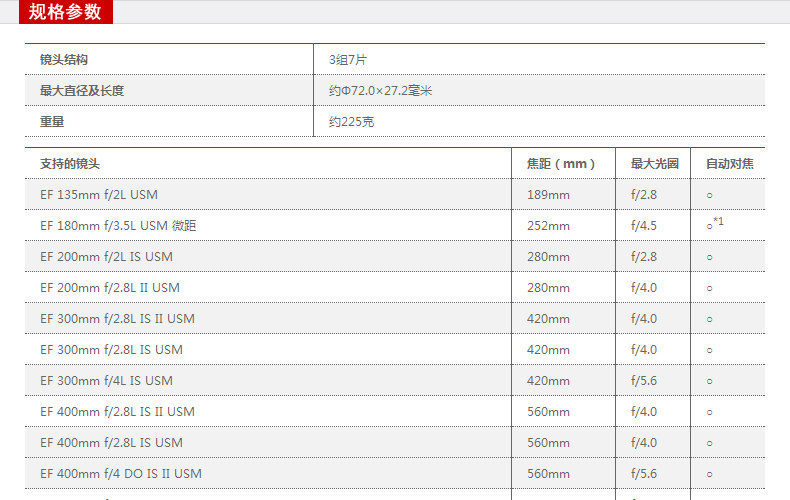Select EF 400mm f/4 DO IS II USM
This screenshot has width=790, height=500.
pos(121,473)
